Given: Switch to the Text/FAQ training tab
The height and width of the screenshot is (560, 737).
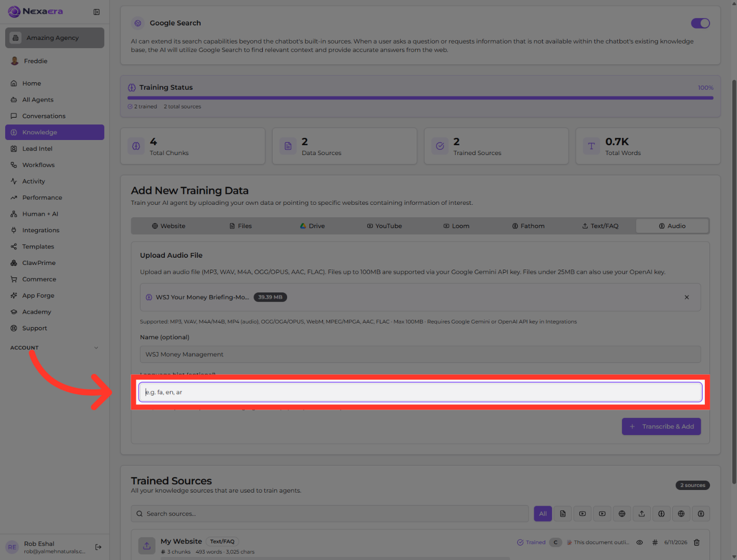Looking at the screenshot, I should point(600,226).
